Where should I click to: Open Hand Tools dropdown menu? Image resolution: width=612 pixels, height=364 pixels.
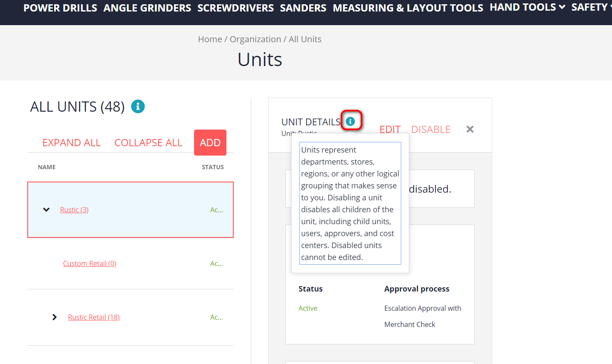[x=528, y=7]
